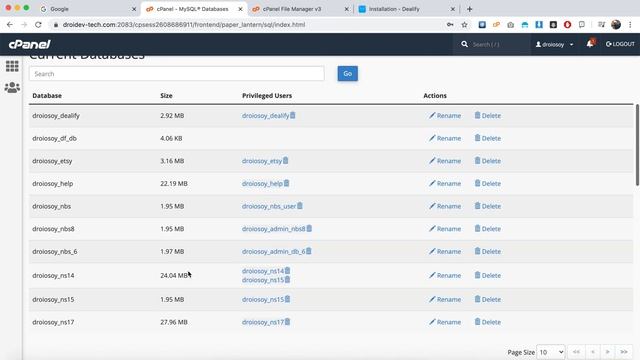Viewport: 640px width, 360px height.
Task: Open the notifications bell
Action: point(590,44)
